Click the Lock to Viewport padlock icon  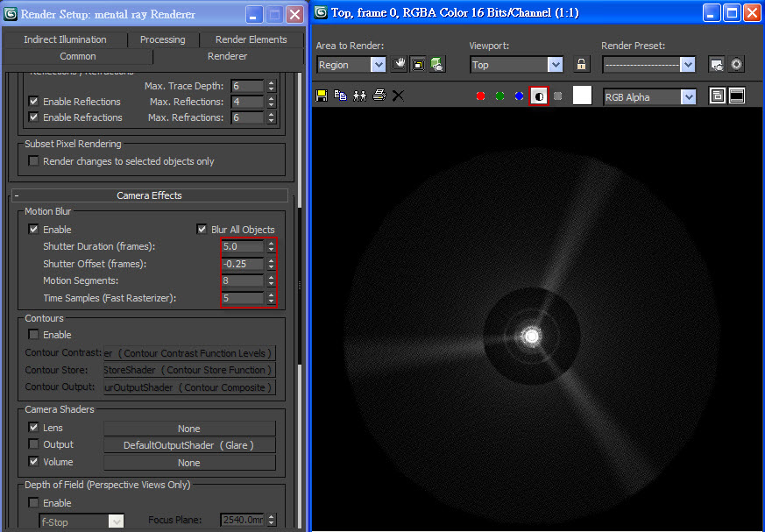click(x=581, y=64)
